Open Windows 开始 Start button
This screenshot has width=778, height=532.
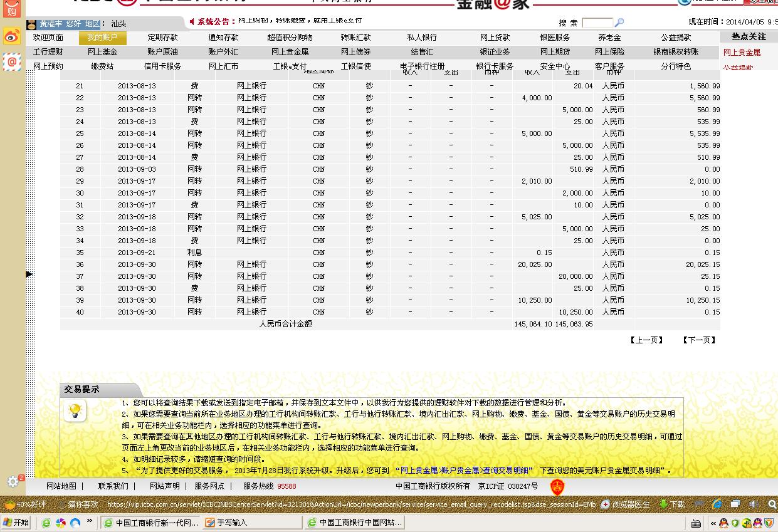[x=16, y=523]
